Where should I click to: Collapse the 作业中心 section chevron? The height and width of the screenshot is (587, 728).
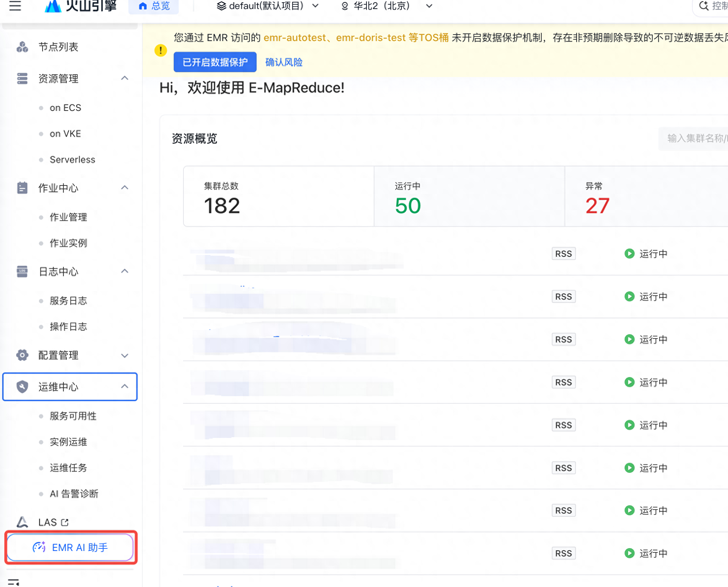pos(125,188)
